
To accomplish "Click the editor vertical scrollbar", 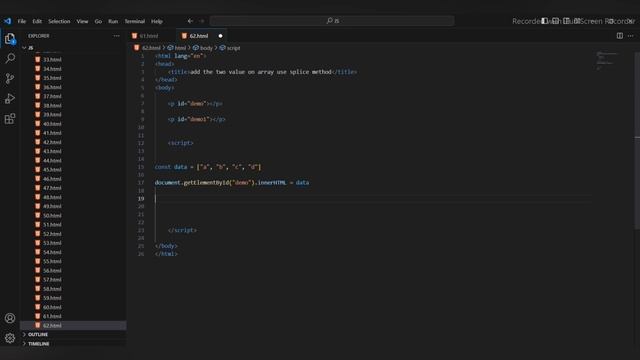I will coord(637,141).
